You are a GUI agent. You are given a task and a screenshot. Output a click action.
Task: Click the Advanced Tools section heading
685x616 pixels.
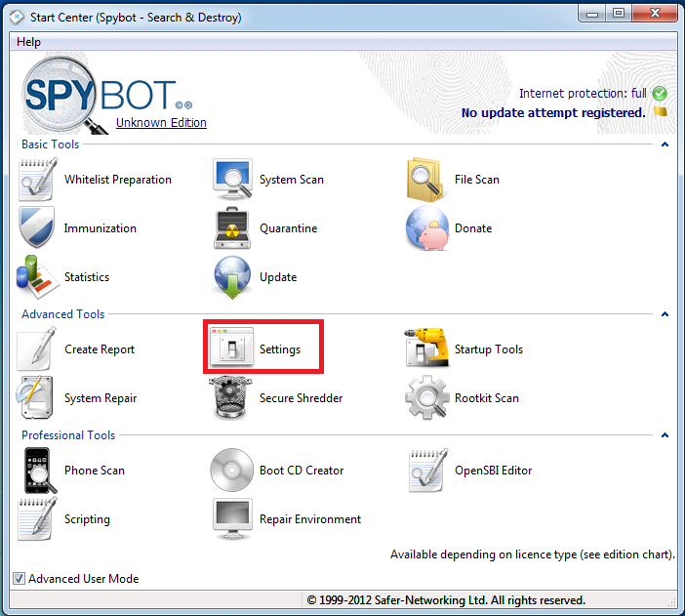(x=63, y=314)
